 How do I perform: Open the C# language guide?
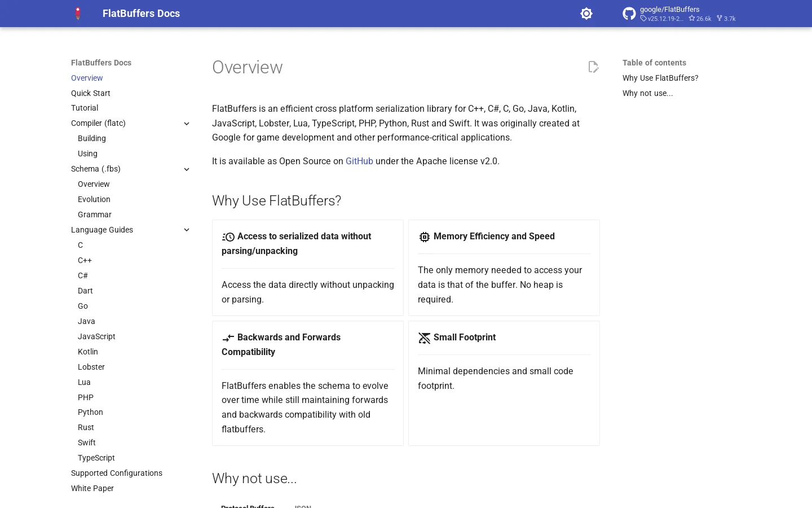coord(83,275)
